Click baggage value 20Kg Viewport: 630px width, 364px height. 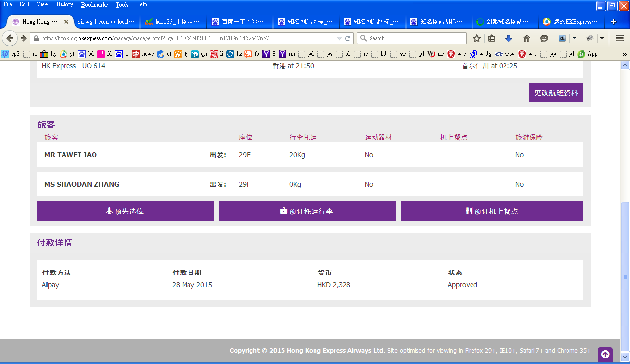click(297, 155)
